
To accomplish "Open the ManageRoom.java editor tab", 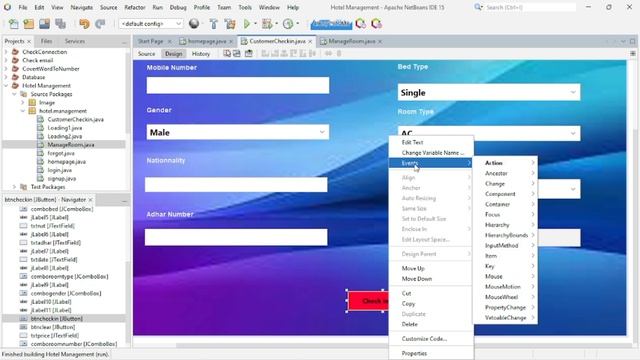I will coord(351,41).
